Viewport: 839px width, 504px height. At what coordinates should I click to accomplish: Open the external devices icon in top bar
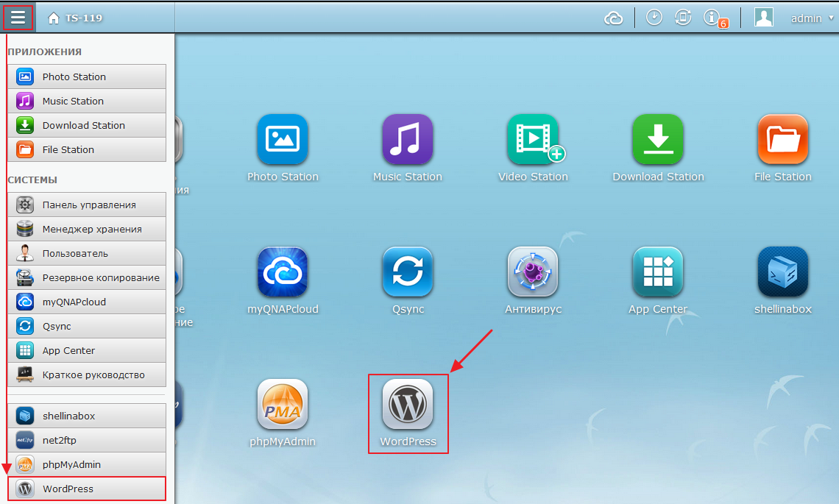pos(683,18)
